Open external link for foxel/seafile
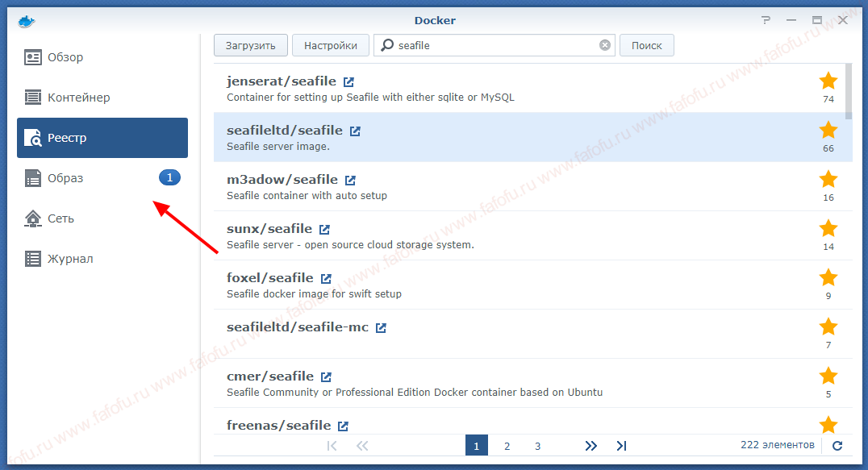This screenshot has height=470, width=868. click(327, 279)
